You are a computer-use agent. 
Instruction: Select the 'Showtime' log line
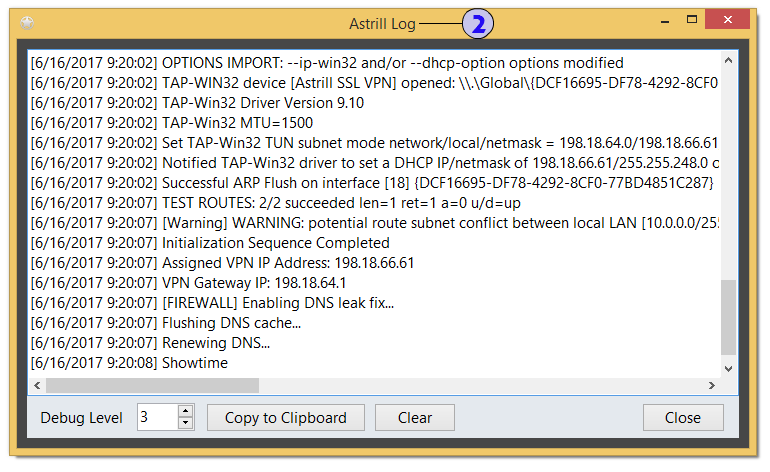(x=129, y=363)
